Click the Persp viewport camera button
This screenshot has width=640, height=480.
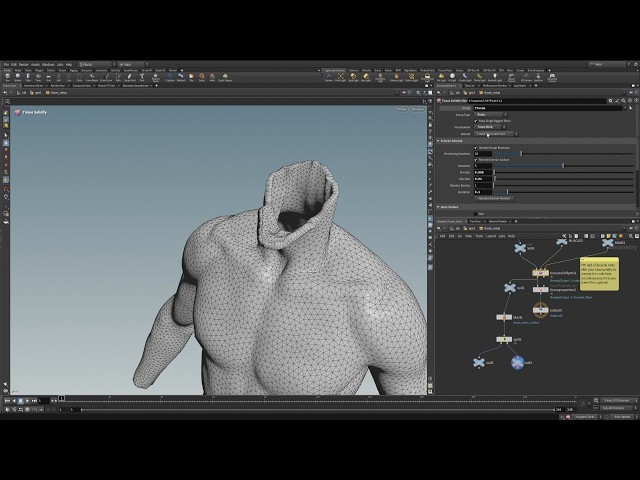(402, 109)
